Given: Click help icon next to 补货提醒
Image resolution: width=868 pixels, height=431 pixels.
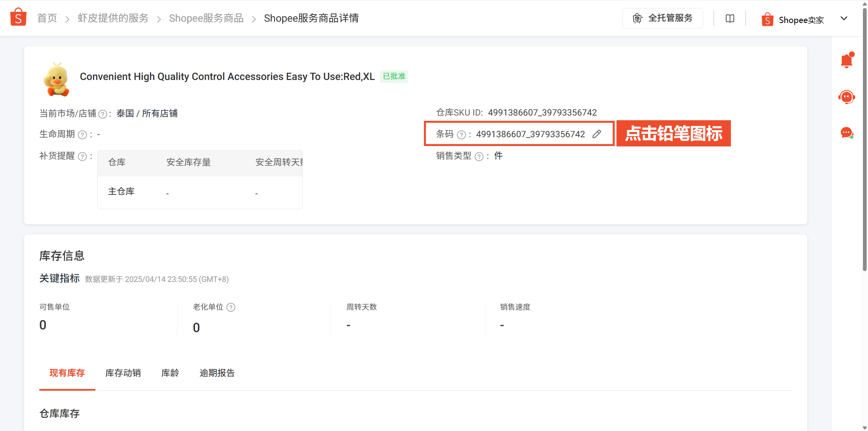Looking at the screenshot, I should point(82,156).
